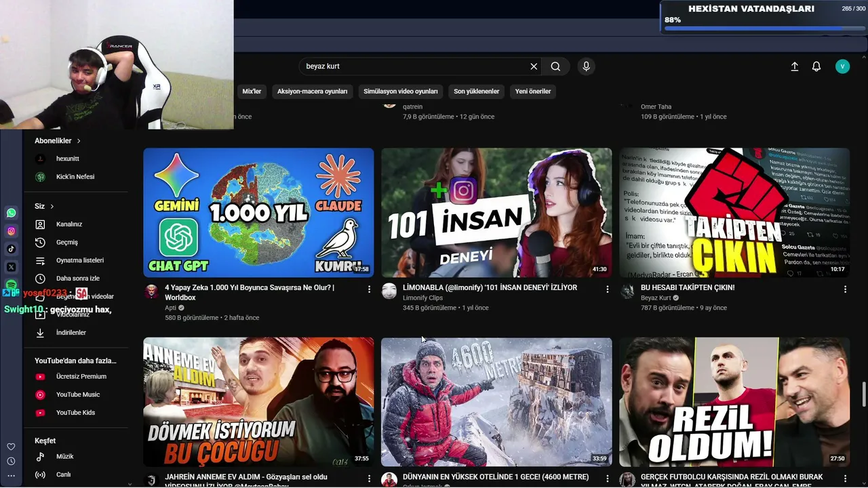868x488 pixels.
Task: Open three-dot menu for LİMONABLA video
Action: click(607, 289)
